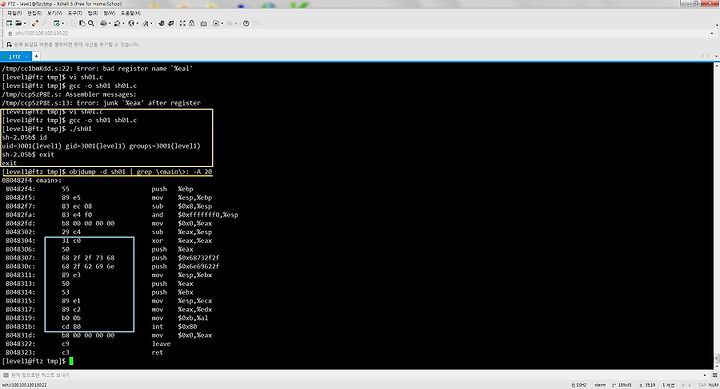This screenshot has height=389, width=720.
Task: Click the ssh address bar field
Action: 360,33
